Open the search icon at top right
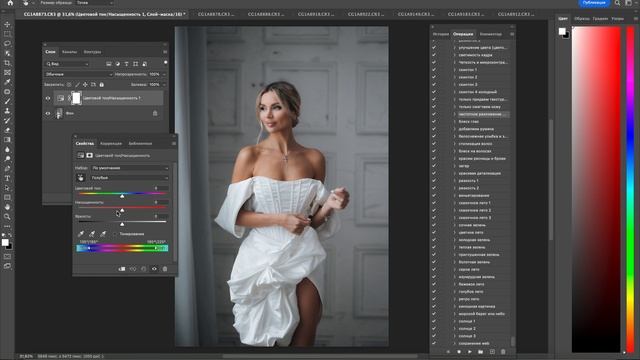 617,3
